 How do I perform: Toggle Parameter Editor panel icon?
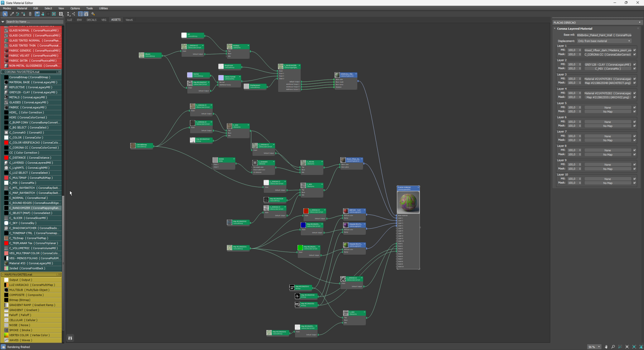[x=86, y=14]
